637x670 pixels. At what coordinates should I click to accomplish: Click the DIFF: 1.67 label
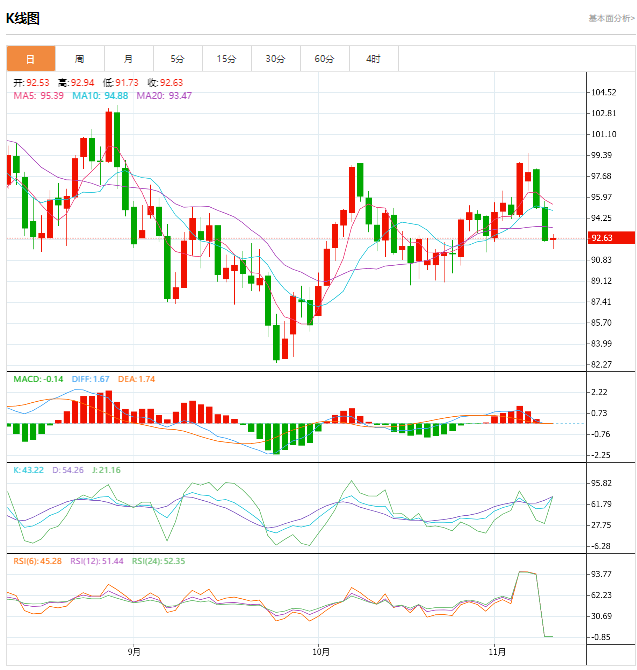(x=91, y=379)
